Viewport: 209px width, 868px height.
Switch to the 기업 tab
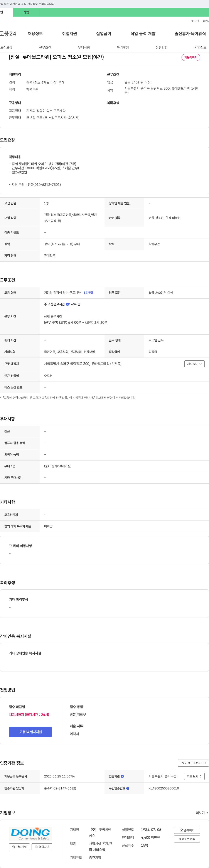click(26, 12)
